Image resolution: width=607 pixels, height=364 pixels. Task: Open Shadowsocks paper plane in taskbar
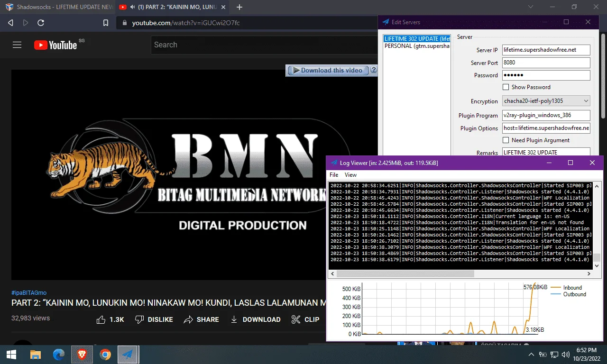pos(128,354)
